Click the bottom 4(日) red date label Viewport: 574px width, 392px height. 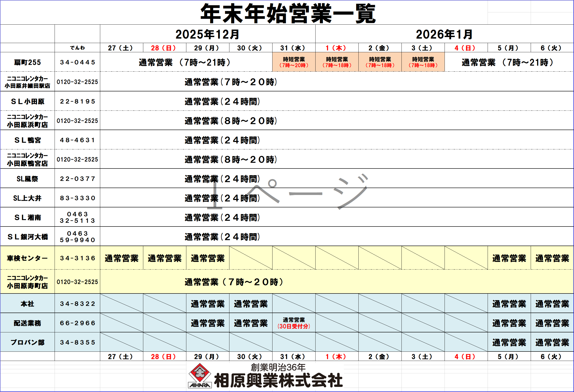(x=465, y=357)
